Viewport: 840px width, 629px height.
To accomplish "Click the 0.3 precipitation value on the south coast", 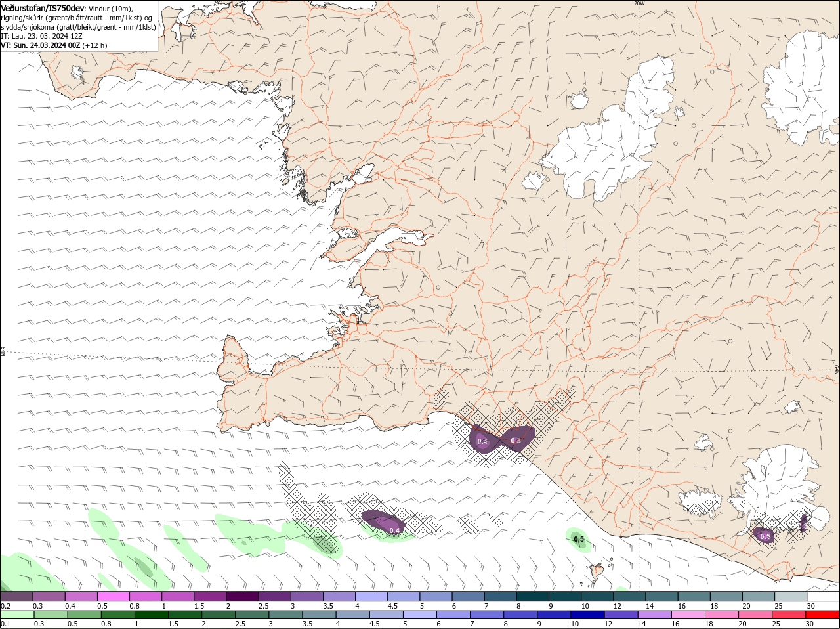I will 516,441.
